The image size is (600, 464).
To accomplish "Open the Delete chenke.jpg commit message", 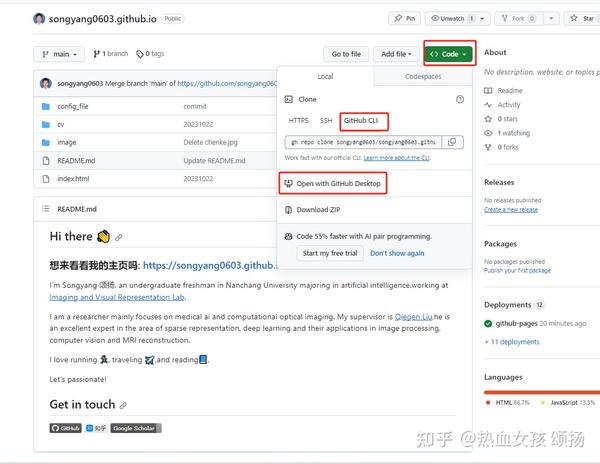I will (x=210, y=142).
